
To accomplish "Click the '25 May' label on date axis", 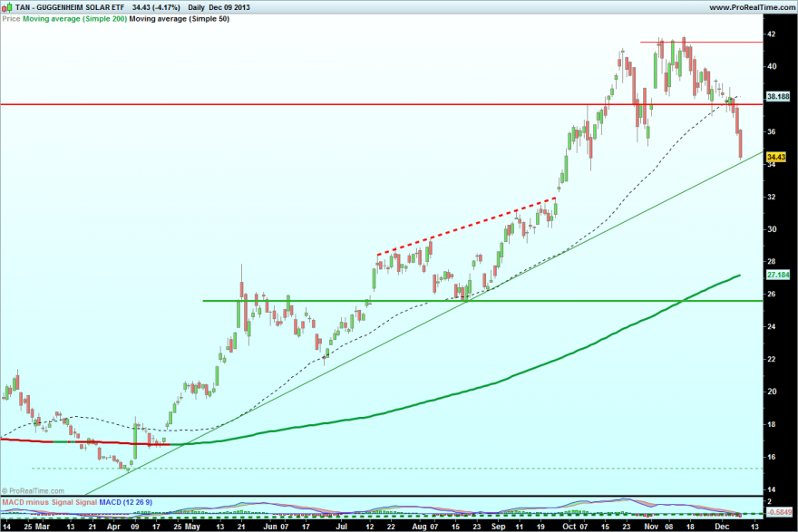I will 186,527.
